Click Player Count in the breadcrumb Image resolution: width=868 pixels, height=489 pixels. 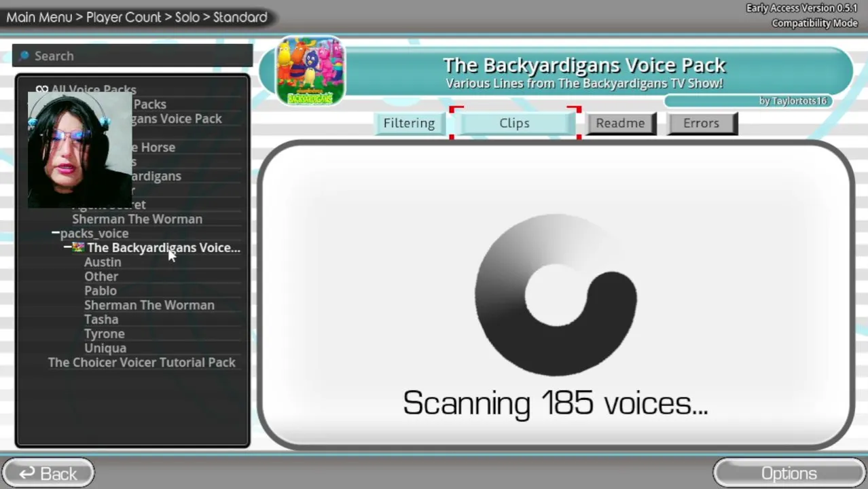coord(124,17)
